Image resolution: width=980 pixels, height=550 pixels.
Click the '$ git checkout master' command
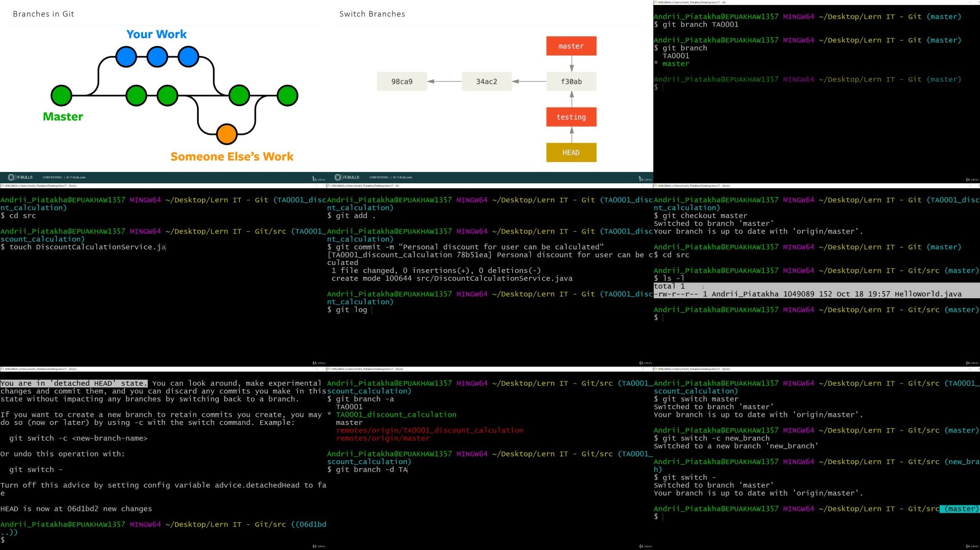tap(701, 215)
